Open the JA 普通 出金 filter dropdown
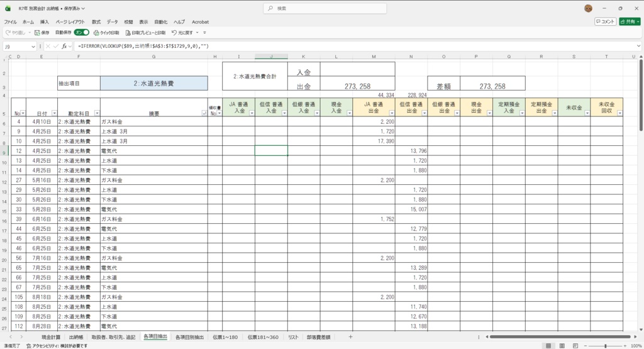 [x=392, y=113]
